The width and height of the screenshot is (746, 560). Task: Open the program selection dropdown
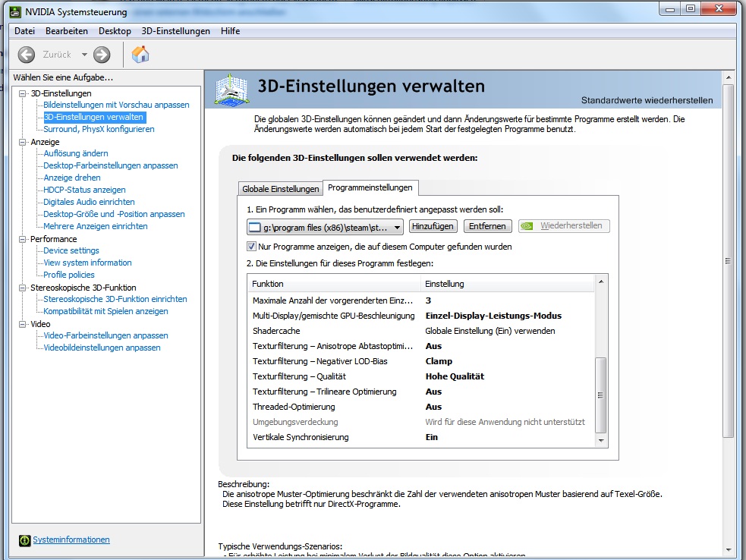tap(398, 227)
